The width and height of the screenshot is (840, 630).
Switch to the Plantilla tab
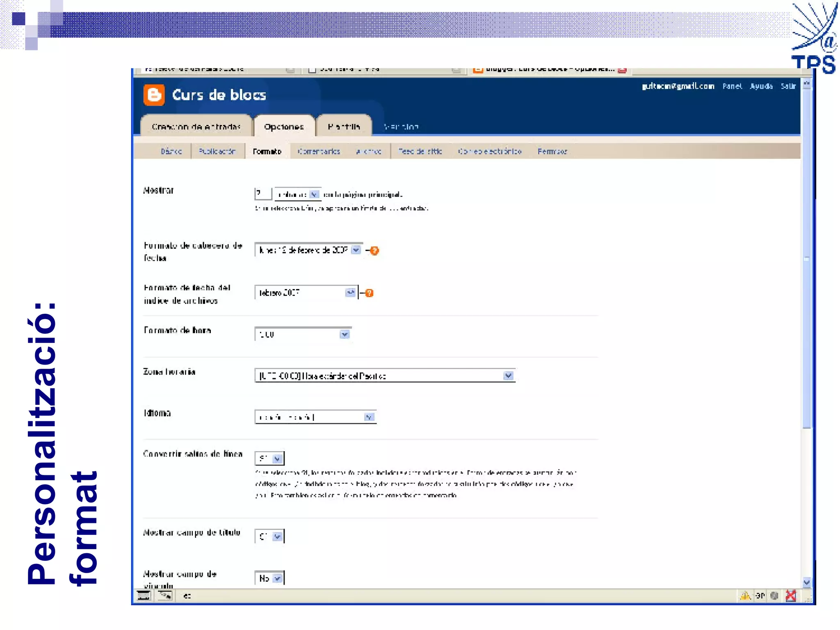pyautogui.click(x=344, y=126)
